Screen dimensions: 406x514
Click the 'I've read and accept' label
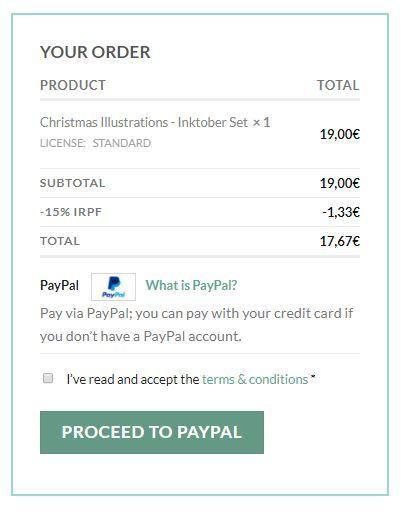[x=133, y=379]
